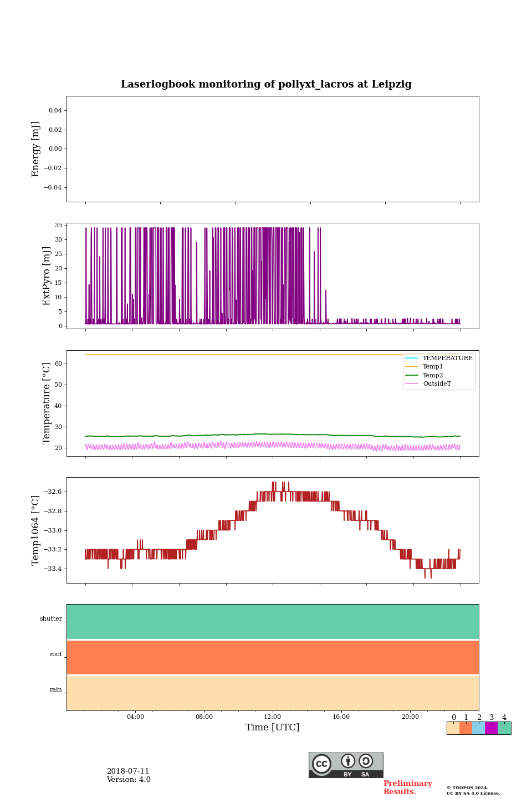Click the shutter row label
The image size is (532, 798).
click(51, 619)
